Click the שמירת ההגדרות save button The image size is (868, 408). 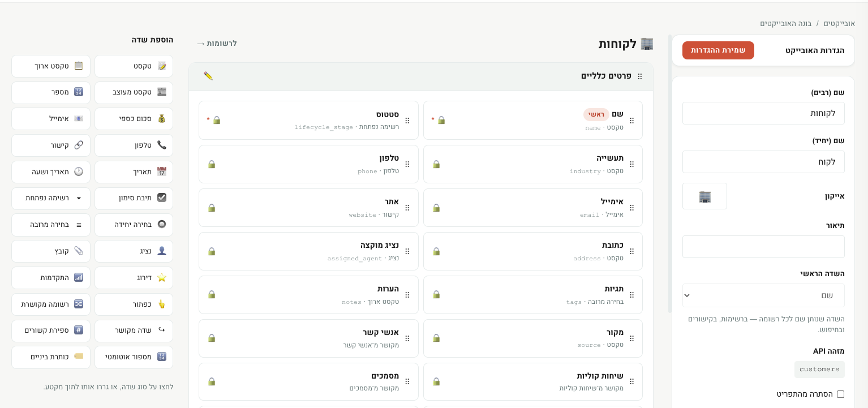pos(718,50)
